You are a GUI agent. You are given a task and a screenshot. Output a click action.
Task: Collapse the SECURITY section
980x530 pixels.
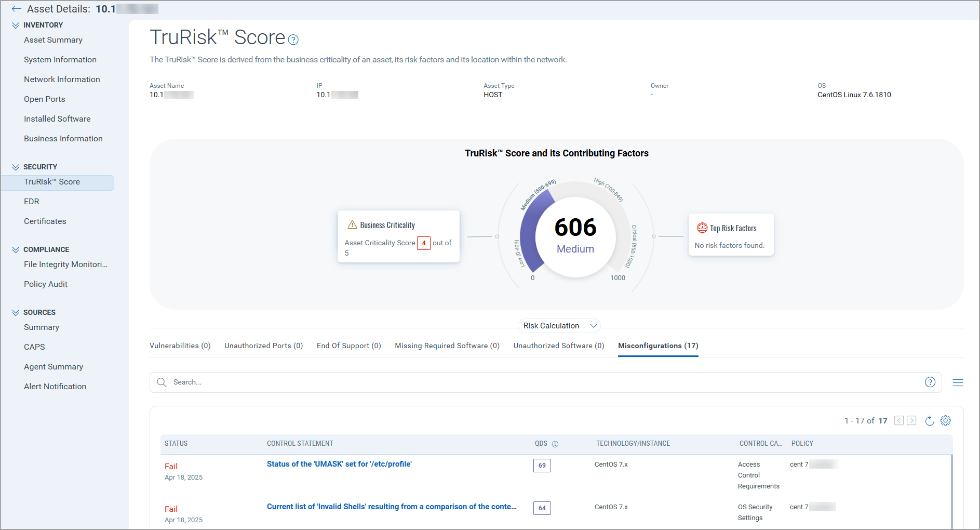coord(16,167)
